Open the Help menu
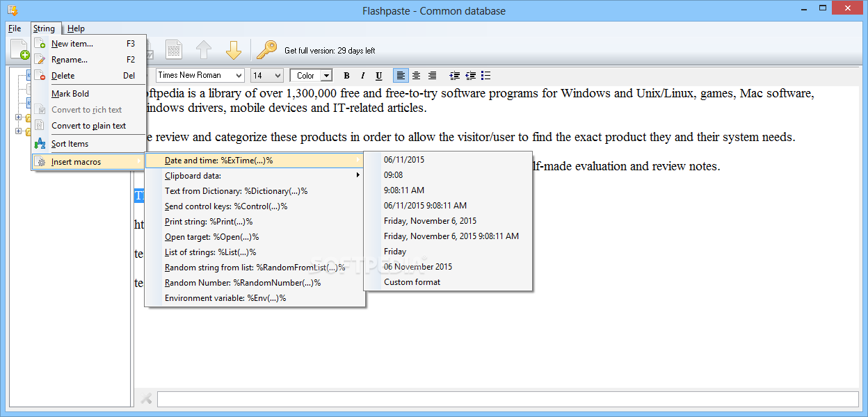The width and height of the screenshot is (868, 417). click(x=77, y=28)
